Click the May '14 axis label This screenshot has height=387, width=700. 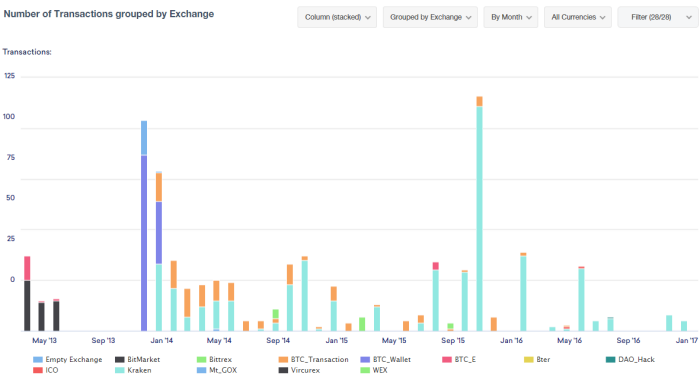coord(219,341)
